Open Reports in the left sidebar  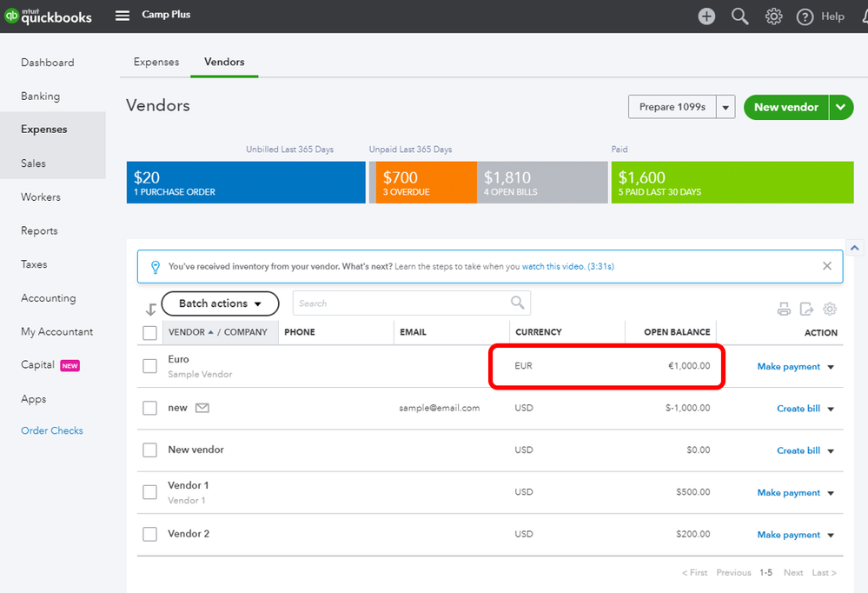click(x=39, y=230)
